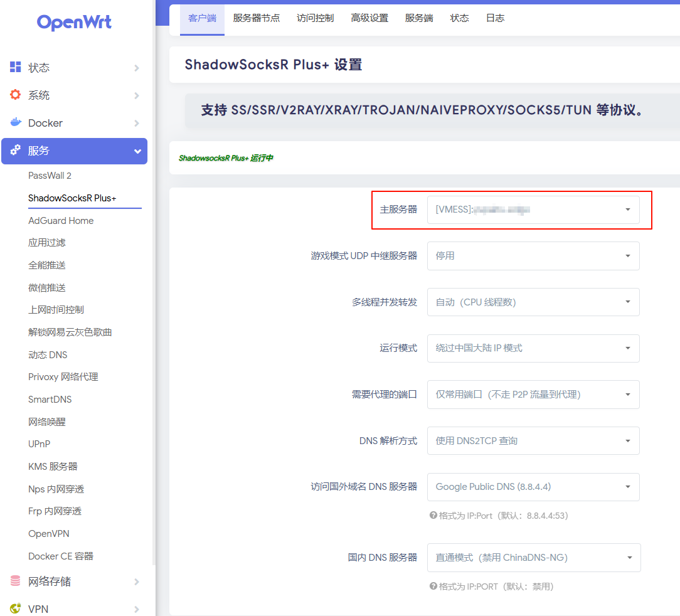Expand the 网络存储 sidebar menu
680x616 pixels.
[74, 581]
